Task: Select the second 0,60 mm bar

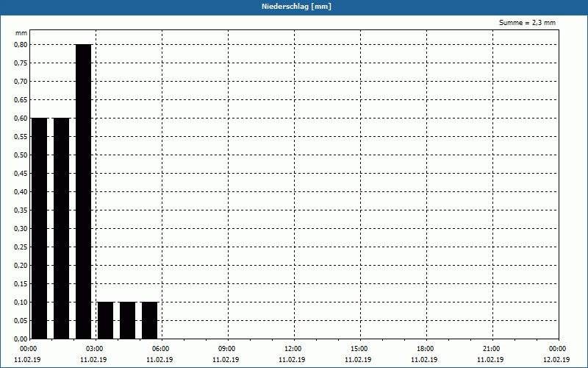Action: (61, 228)
